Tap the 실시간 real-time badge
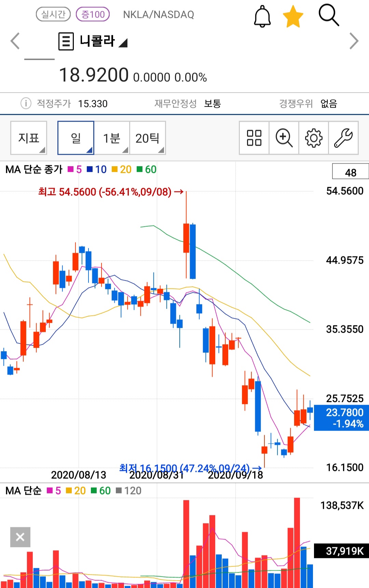The image size is (369, 588). point(53,14)
